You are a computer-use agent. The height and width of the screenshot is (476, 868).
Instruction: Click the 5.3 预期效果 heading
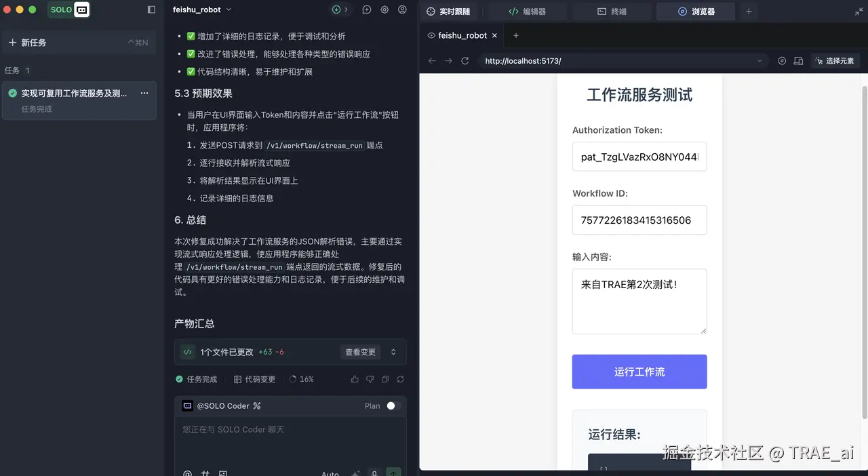[x=203, y=94]
